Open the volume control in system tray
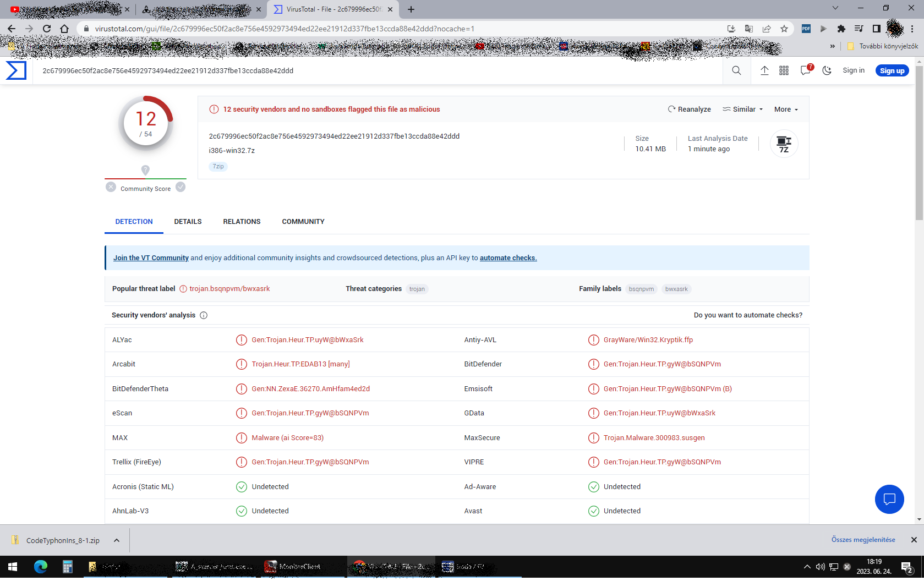This screenshot has width=924, height=581. coord(820,566)
